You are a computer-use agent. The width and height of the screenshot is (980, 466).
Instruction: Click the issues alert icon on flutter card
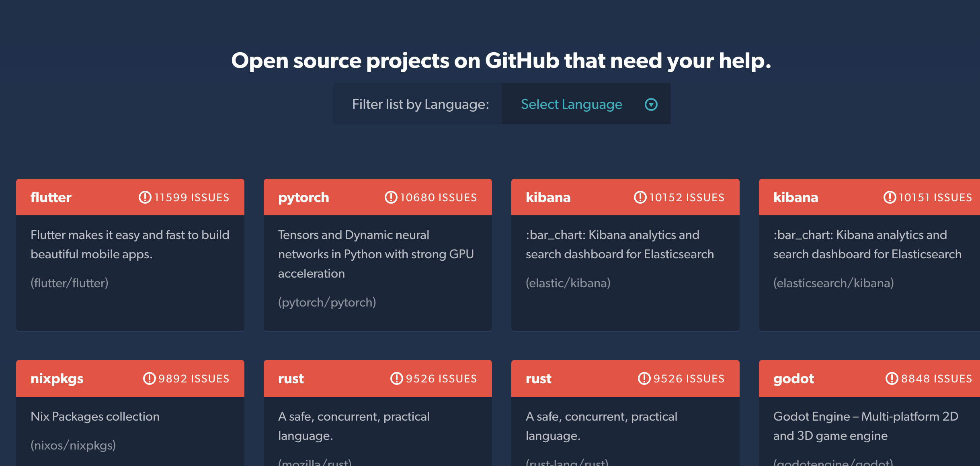145,197
